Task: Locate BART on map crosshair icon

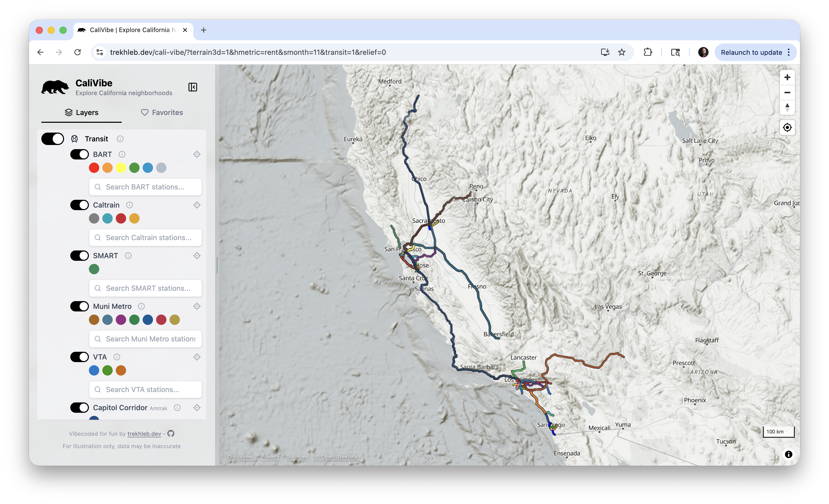Action: pyautogui.click(x=197, y=154)
